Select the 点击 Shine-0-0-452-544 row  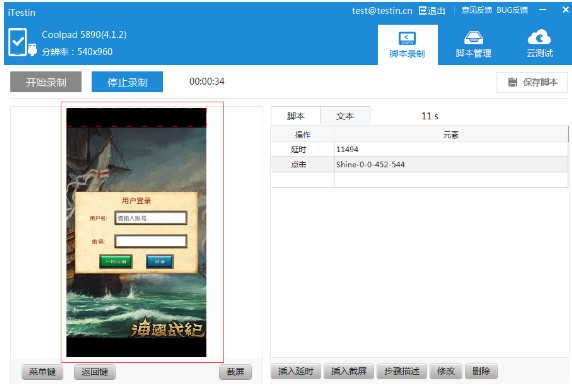tap(420, 165)
